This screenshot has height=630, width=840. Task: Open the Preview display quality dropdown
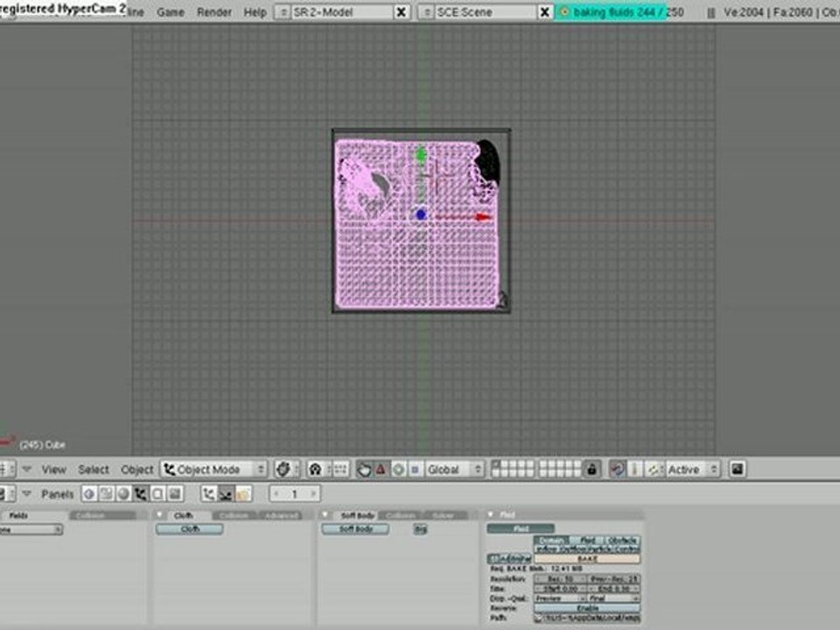(561, 598)
